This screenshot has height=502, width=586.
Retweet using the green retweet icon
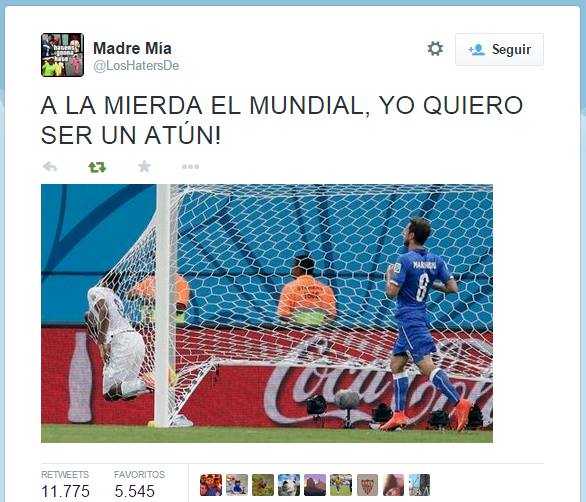(x=97, y=167)
